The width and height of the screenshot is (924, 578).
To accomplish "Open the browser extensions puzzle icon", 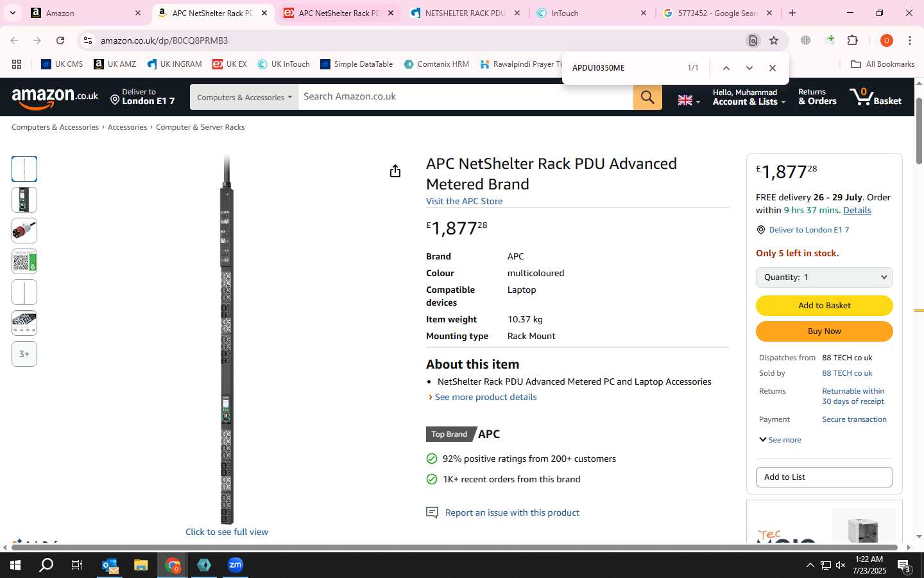I will click(x=852, y=40).
